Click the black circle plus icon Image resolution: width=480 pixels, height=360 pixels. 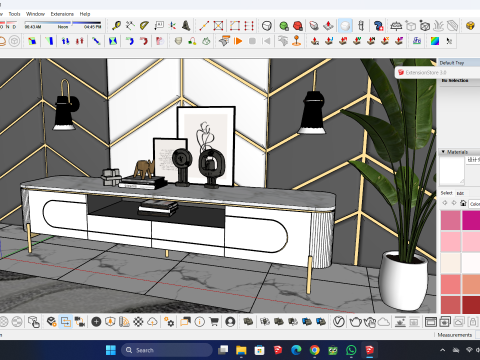[96, 322]
